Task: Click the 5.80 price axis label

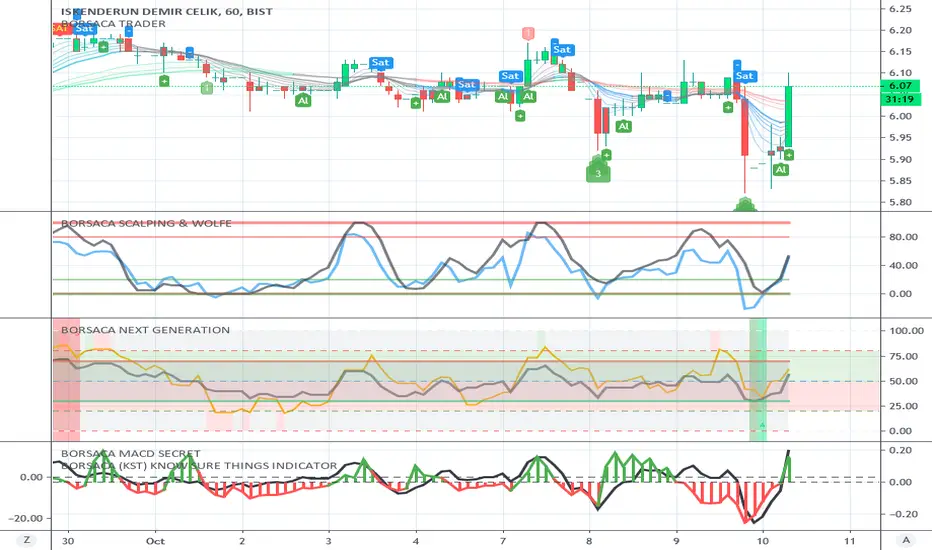Action: pyautogui.click(x=900, y=202)
